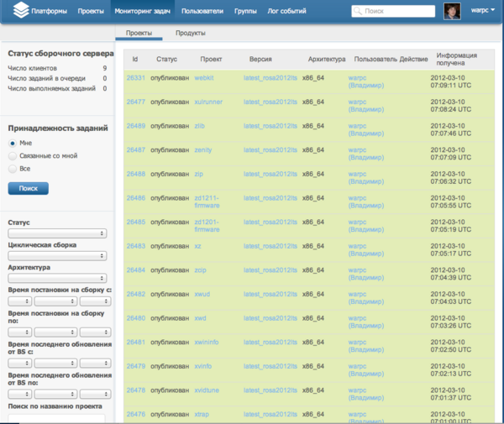Open the 'Группы' navigation item

(246, 12)
